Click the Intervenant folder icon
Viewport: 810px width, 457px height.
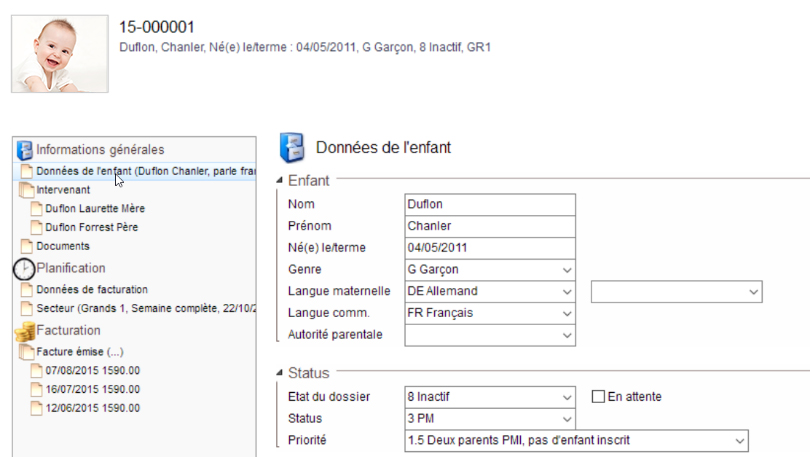27,189
